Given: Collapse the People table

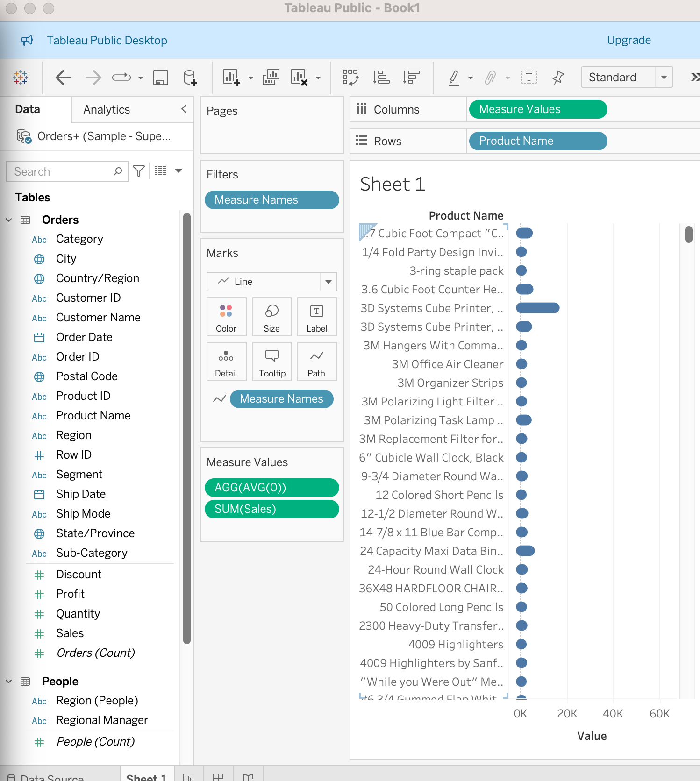Looking at the screenshot, I should [9, 681].
